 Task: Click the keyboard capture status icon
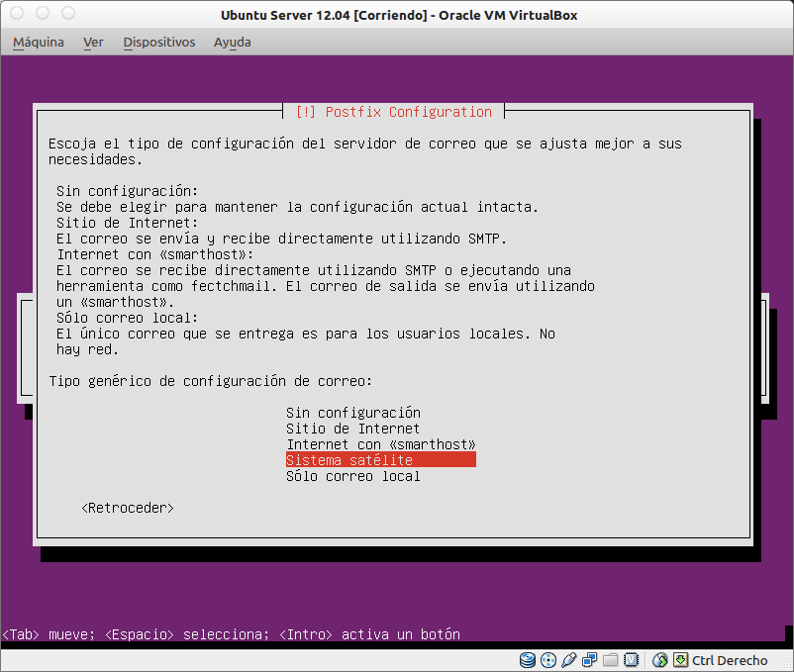[x=680, y=660]
